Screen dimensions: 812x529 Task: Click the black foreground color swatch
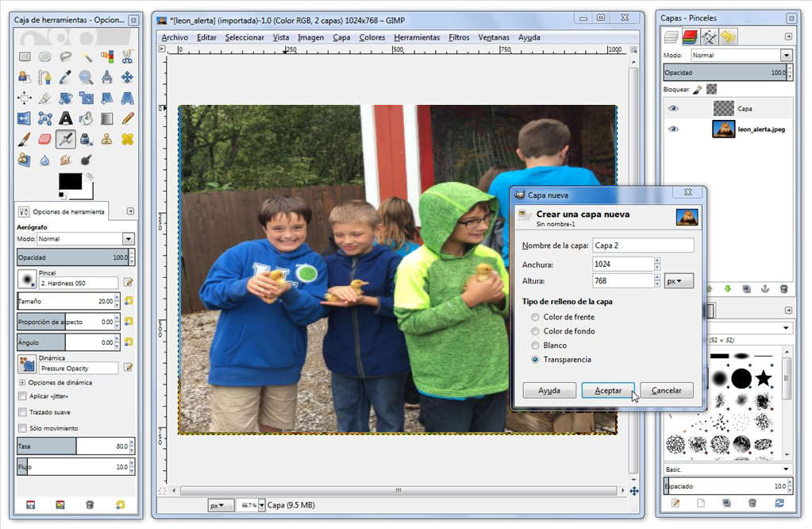pyautogui.click(x=70, y=181)
